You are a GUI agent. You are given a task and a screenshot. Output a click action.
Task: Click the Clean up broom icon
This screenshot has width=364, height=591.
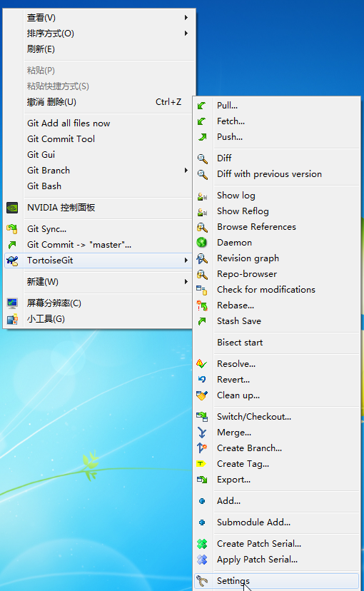pyautogui.click(x=202, y=395)
